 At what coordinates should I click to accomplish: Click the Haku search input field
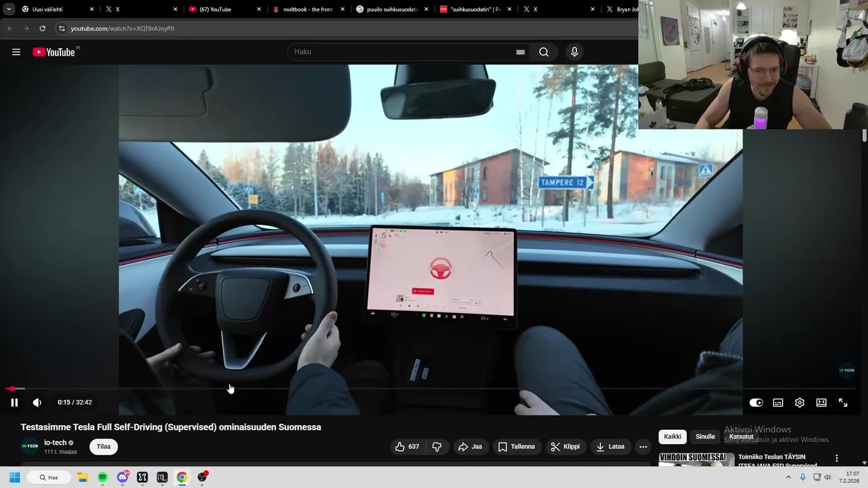(403, 52)
